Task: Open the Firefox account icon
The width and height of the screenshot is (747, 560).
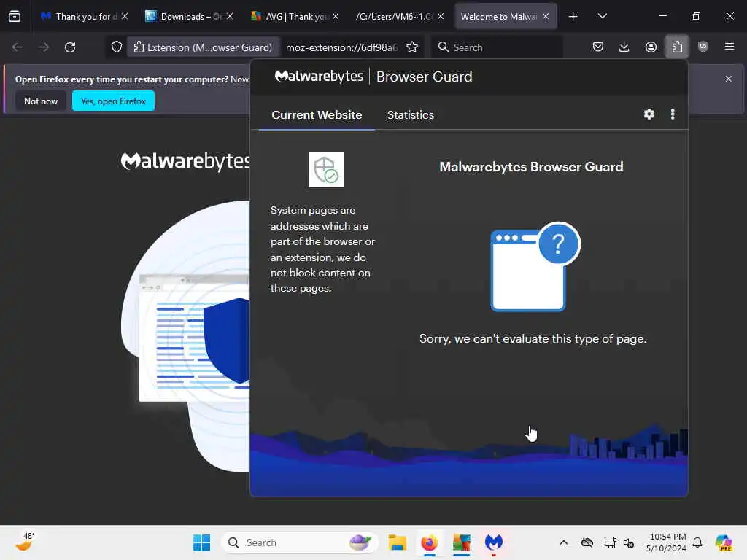Action: [x=651, y=47]
